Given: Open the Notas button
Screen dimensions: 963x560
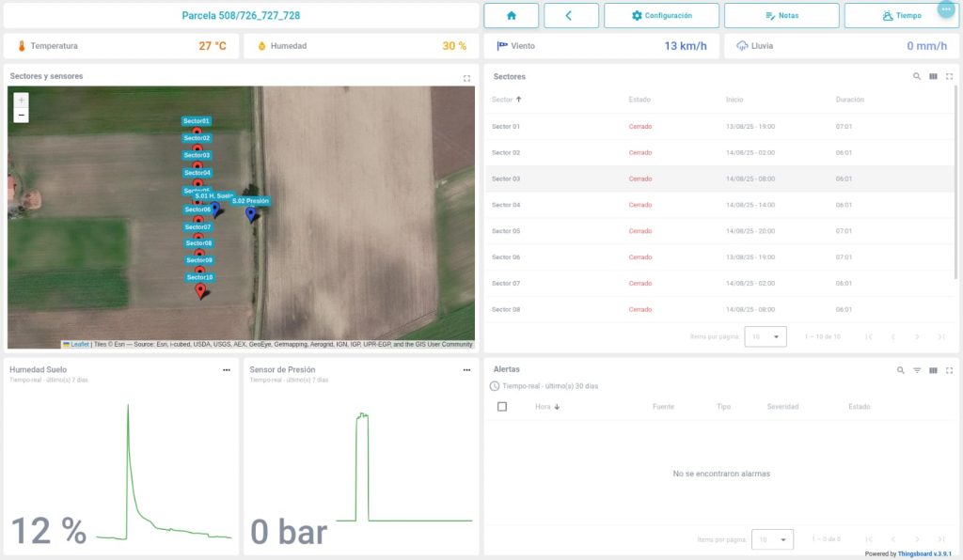Looking at the screenshot, I should pyautogui.click(x=781, y=16).
